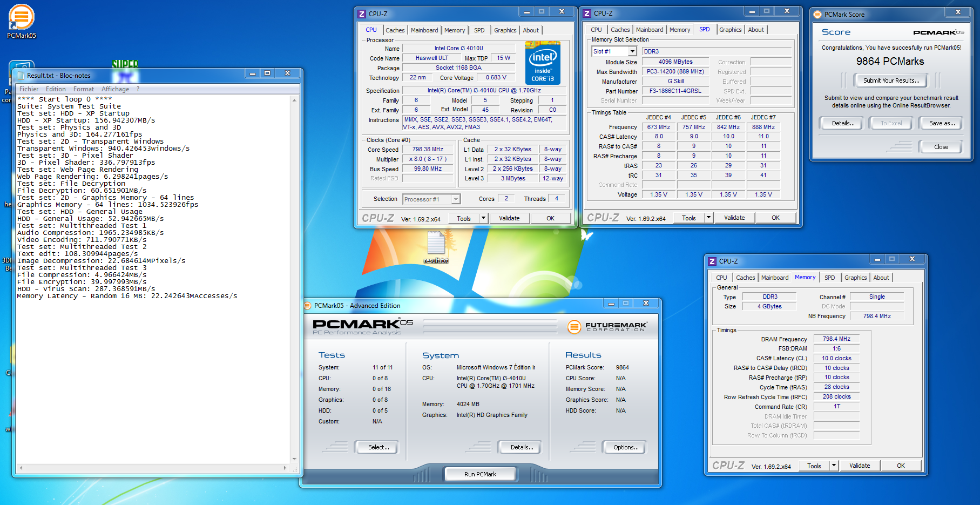Click the Save as button in PCMark Score
This screenshot has height=505, width=980.
[942, 123]
